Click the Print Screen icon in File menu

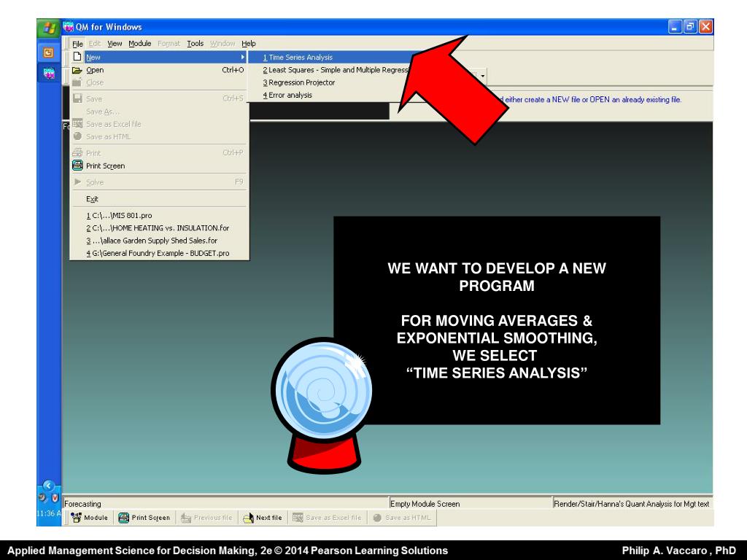click(77, 166)
